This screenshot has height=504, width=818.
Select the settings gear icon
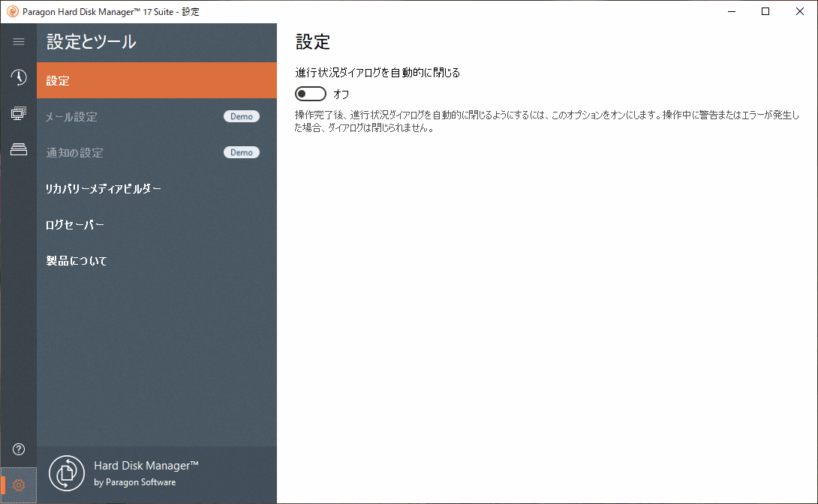pyautogui.click(x=18, y=484)
